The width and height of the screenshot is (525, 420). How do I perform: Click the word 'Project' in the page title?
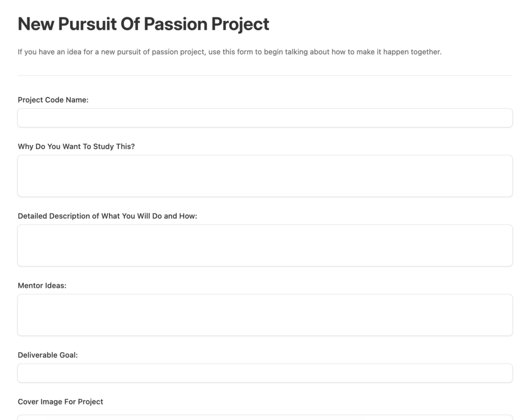pyautogui.click(x=240, y=25)
